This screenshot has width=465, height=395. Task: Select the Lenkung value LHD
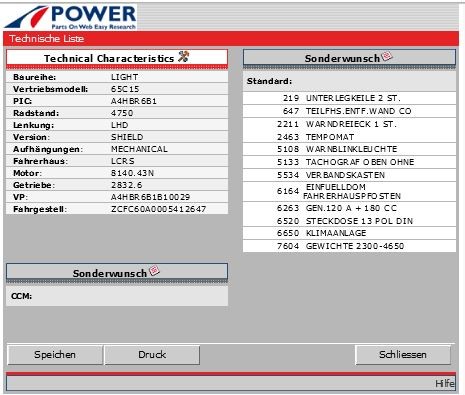[120, 125]
